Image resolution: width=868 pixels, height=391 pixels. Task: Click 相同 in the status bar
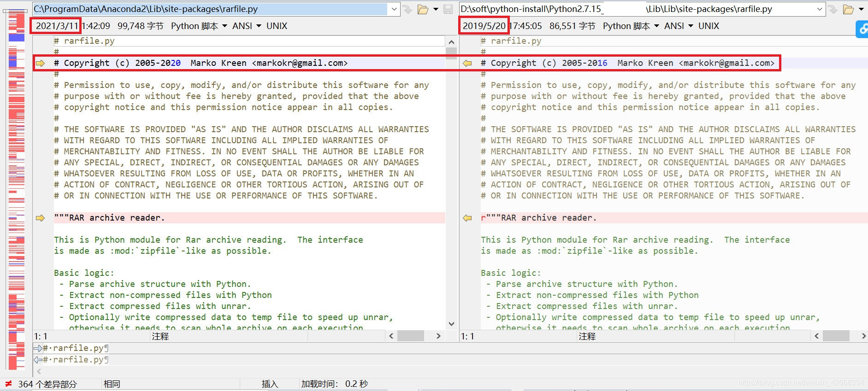(112, 384)
